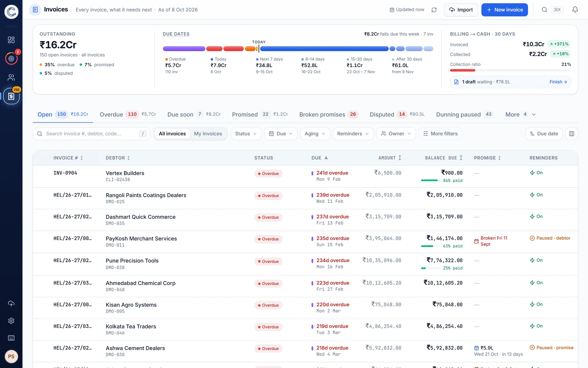Open search via magnifier icon in header

tap(544, 10)
